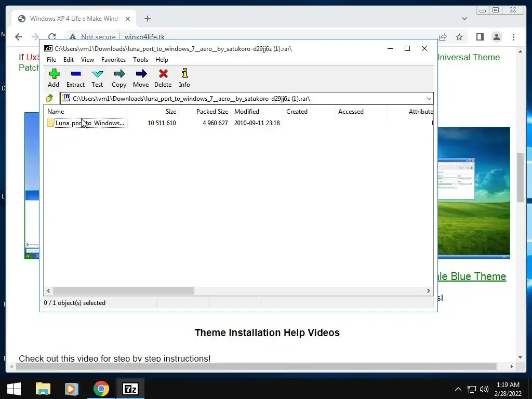Share this page from Chrome's address bar
Image resolution: width=532 pixels, height=399 pixels.
tap(443, 37)
